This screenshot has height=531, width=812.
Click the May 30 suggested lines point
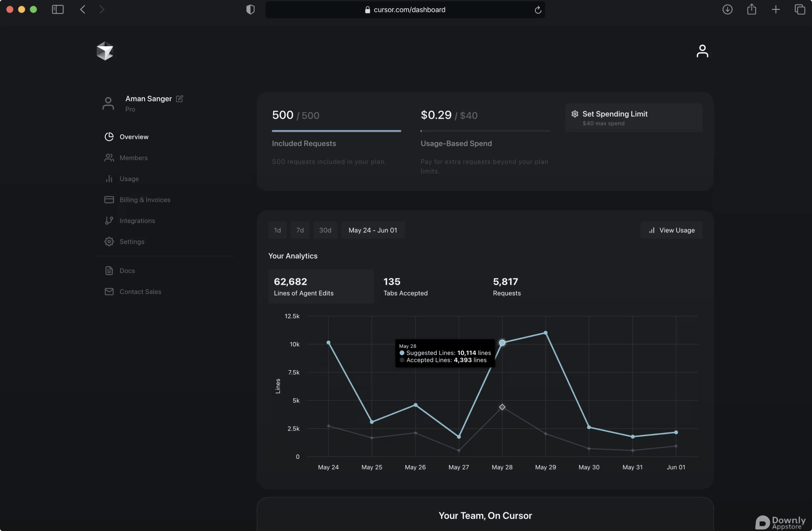(x=589, y=427)
